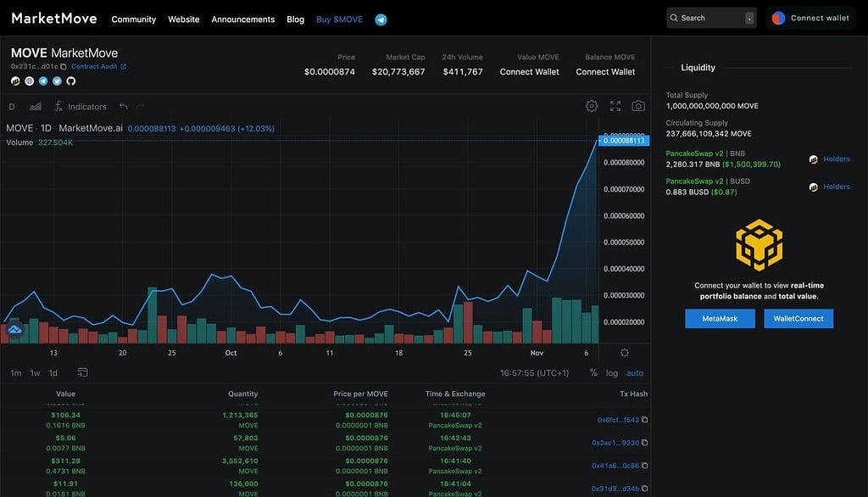Image resolution: width=868 pixels, height=497 pixels.
Task: Open the Website menu item
Action: click(184, 20)
